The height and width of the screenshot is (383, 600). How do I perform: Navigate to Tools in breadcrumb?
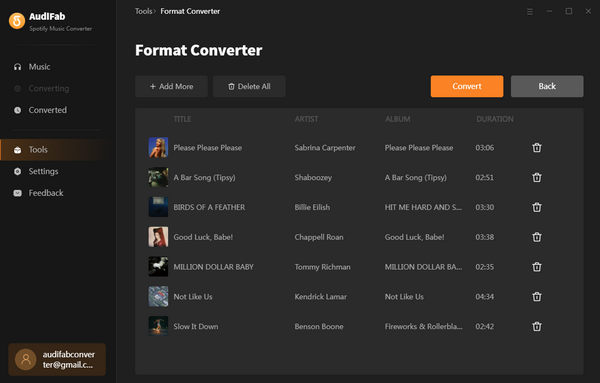click(x=143, y=11)
